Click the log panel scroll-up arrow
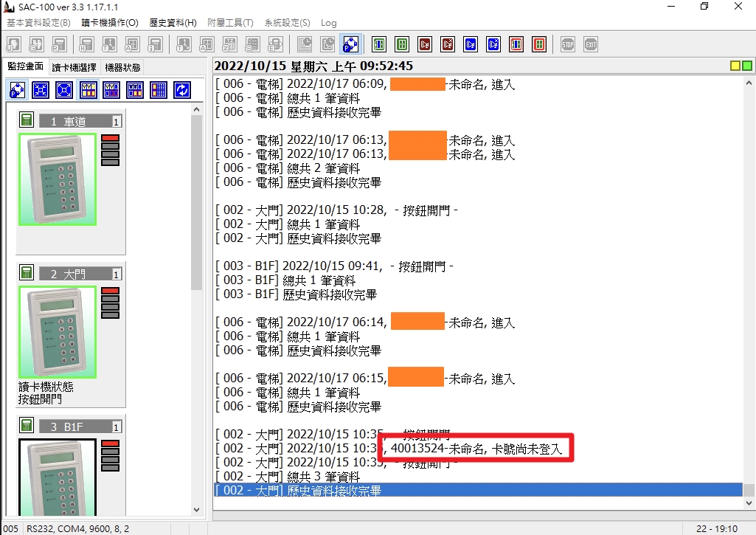The image size is (756, 535). click(749, 83)
